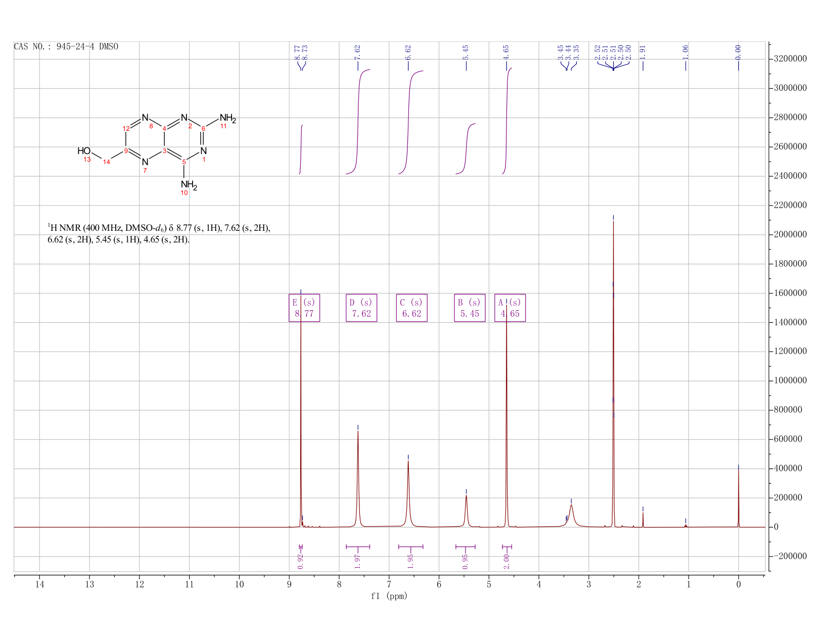The width and height of the screenshot is (834, 644).
Task: Click the NH2 group labeled 10
Action: point(189,185)
